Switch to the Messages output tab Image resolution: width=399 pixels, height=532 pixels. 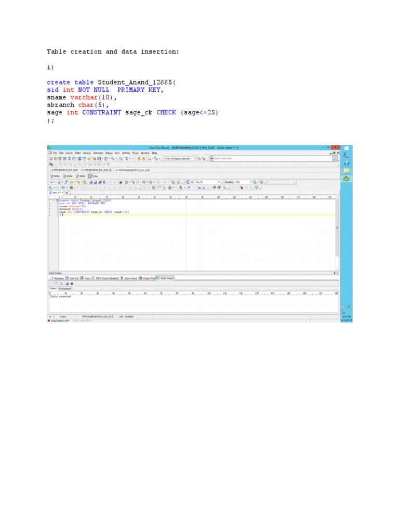57,278
